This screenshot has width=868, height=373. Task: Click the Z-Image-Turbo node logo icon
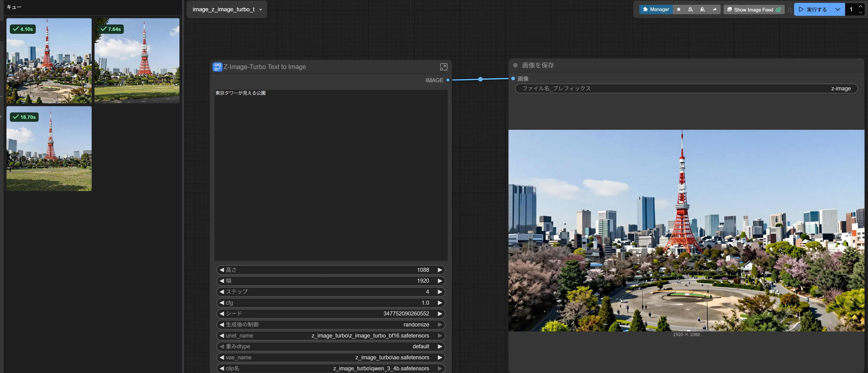click(x=217, y=67)
